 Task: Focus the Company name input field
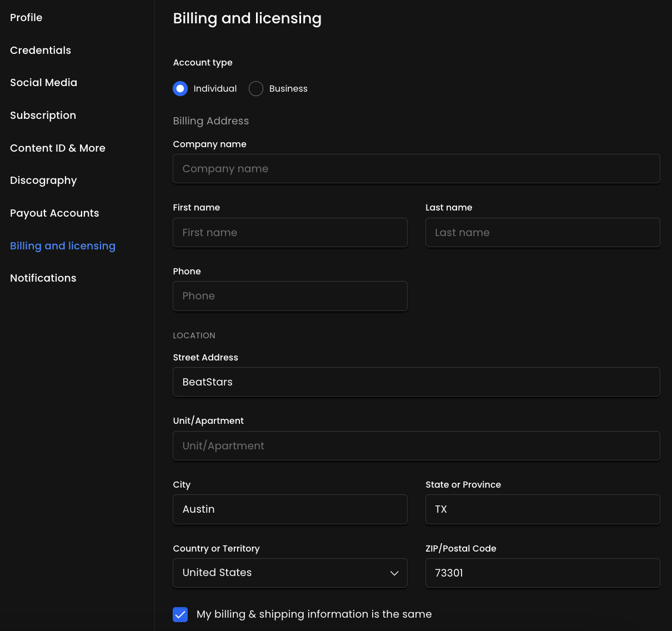pyautogui.click(x=416, y=169)
